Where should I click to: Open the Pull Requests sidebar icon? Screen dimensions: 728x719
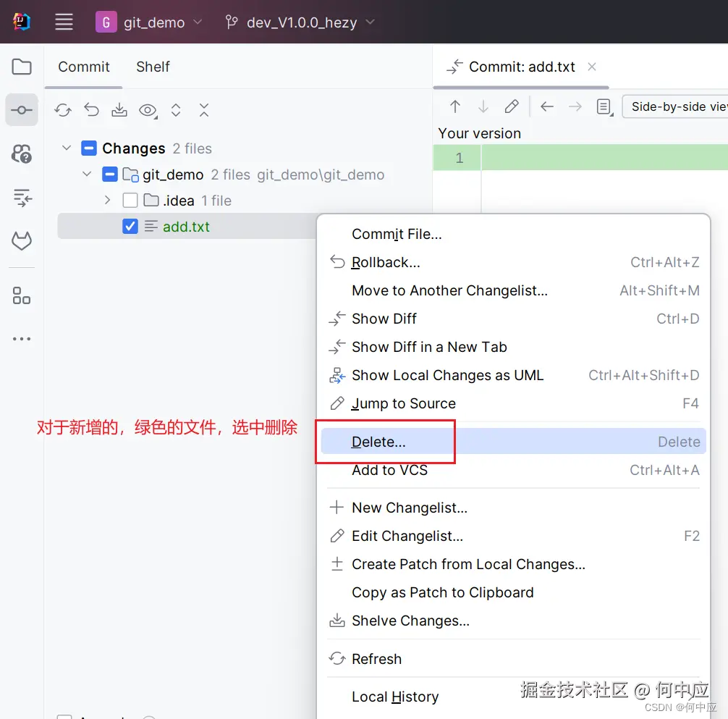[x=22, y=198]
